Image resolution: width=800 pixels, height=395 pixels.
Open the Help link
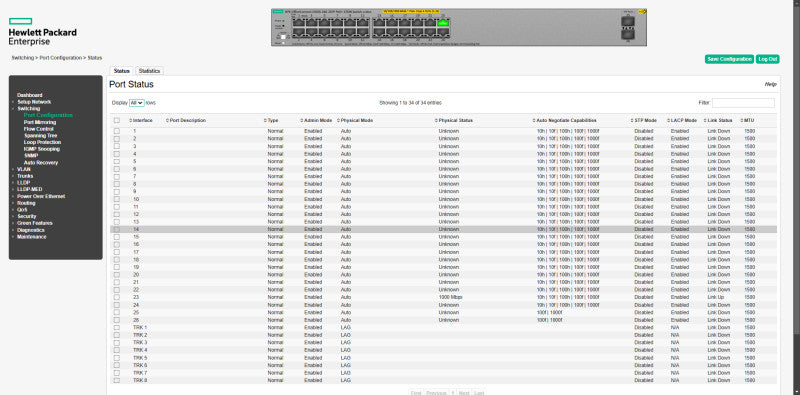[x=770, y=84]
